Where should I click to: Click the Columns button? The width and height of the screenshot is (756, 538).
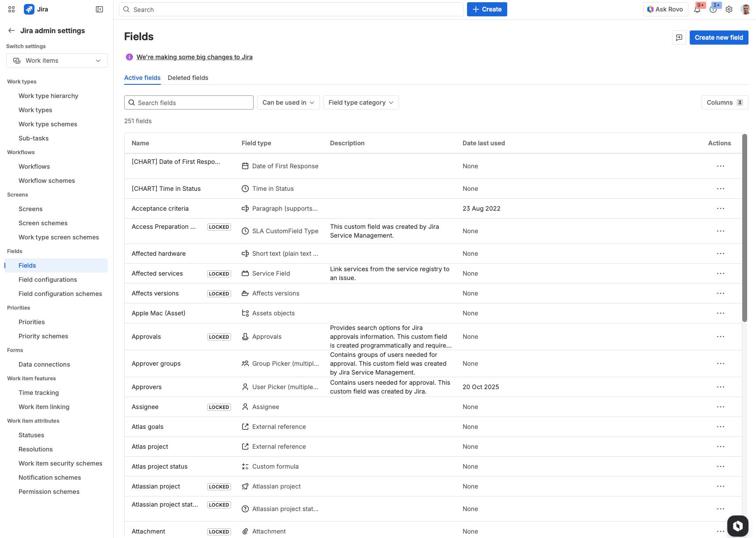[x=724, y=102]
